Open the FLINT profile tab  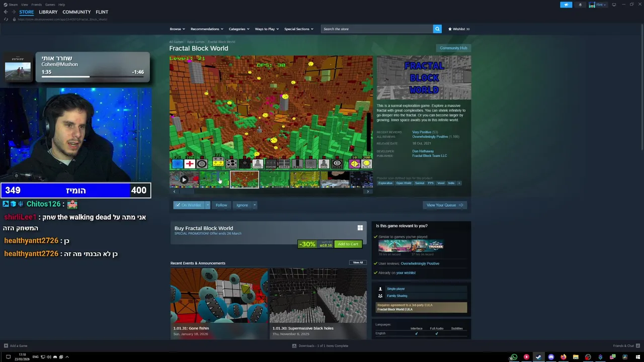102,12
